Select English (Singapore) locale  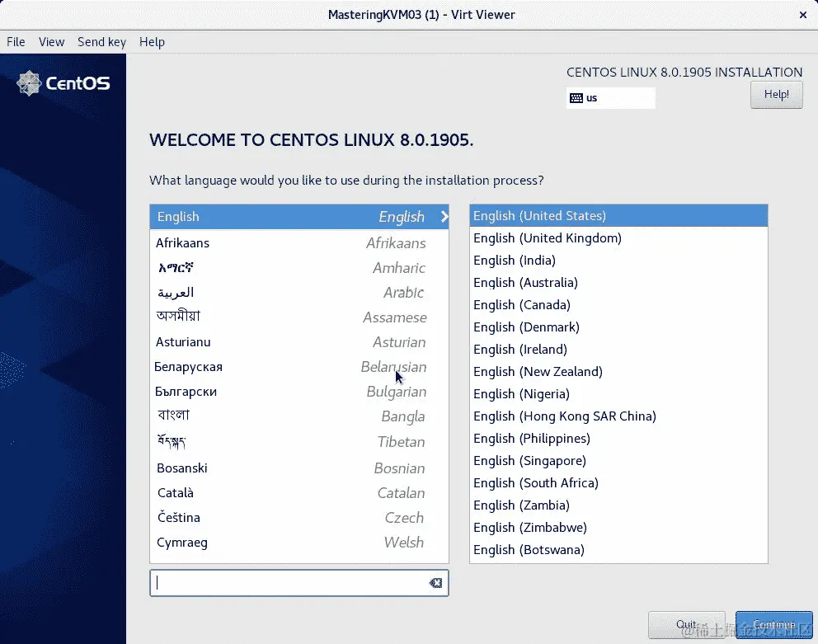(618, 461)
